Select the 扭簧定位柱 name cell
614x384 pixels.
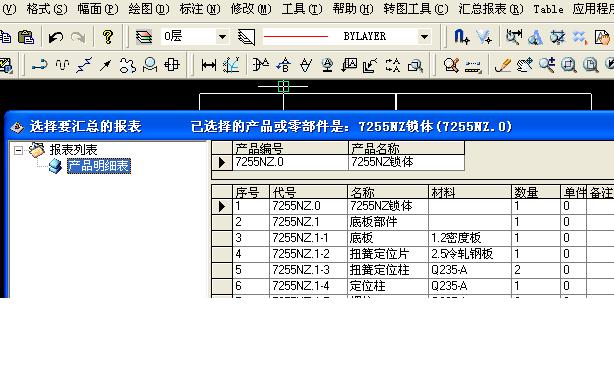coord(388,270)
